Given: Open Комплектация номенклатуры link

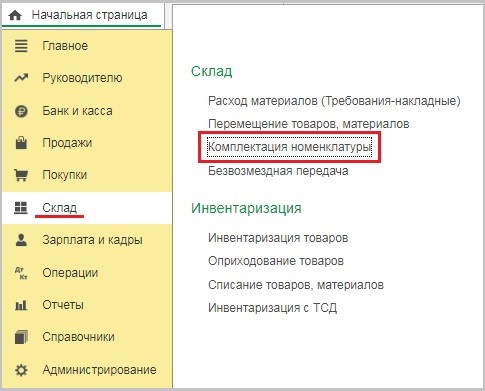Looking at the screenshot, I should (x=289, y=147).
